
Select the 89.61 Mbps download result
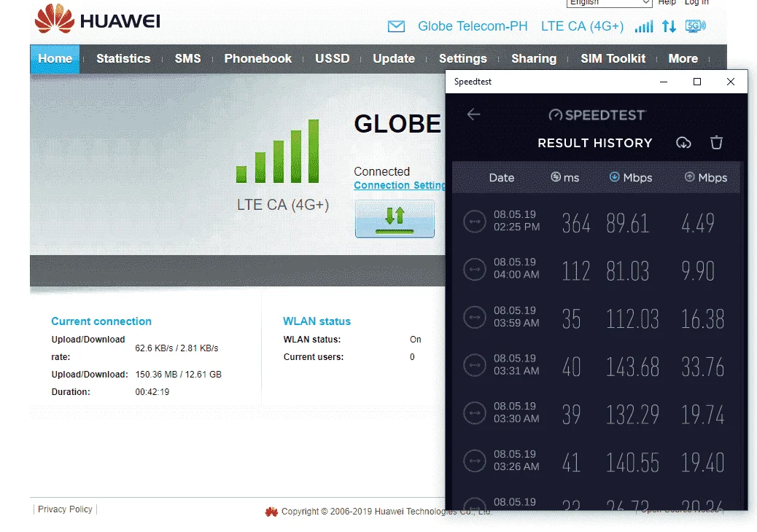point(627,223)
